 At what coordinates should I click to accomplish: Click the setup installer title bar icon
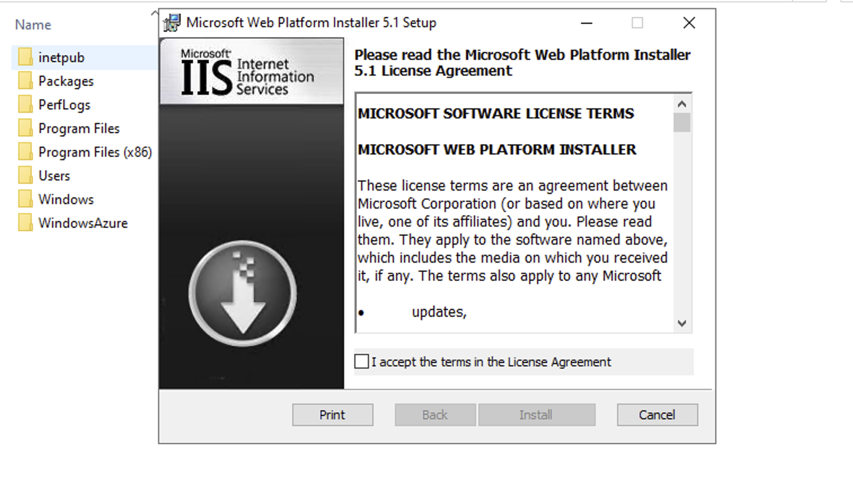coord(172,23)
